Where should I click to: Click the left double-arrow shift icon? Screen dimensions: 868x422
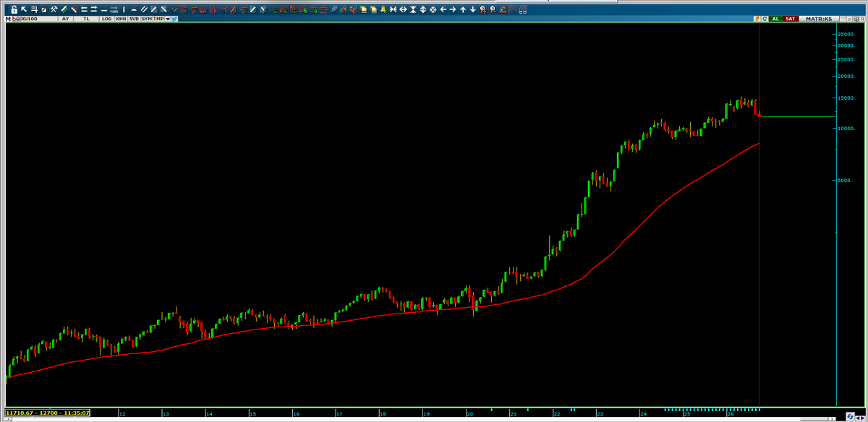(x=84, y=9)
